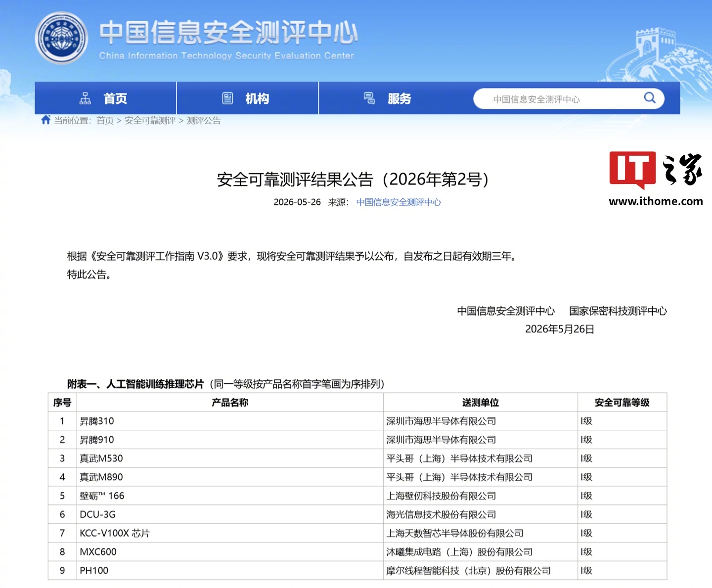Select the 真武M530 product cell
This screenshot has width=712, height=588.
(230, 458)
